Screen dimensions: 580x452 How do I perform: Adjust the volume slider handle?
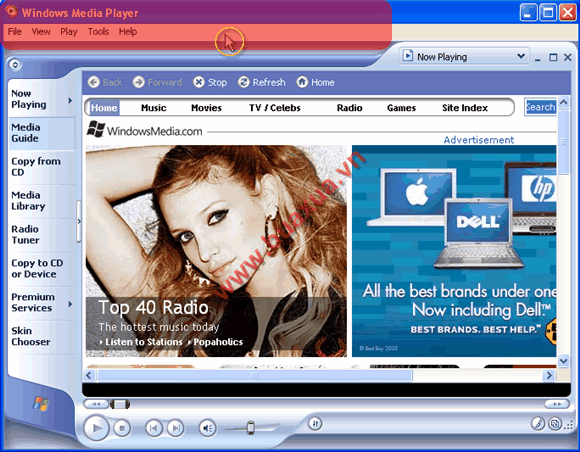251,428
